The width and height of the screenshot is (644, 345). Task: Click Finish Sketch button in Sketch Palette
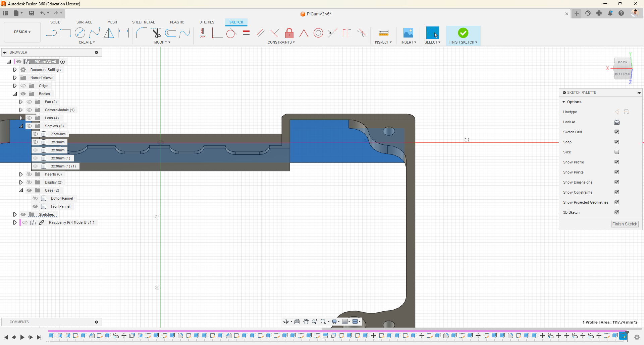[625, 224]
